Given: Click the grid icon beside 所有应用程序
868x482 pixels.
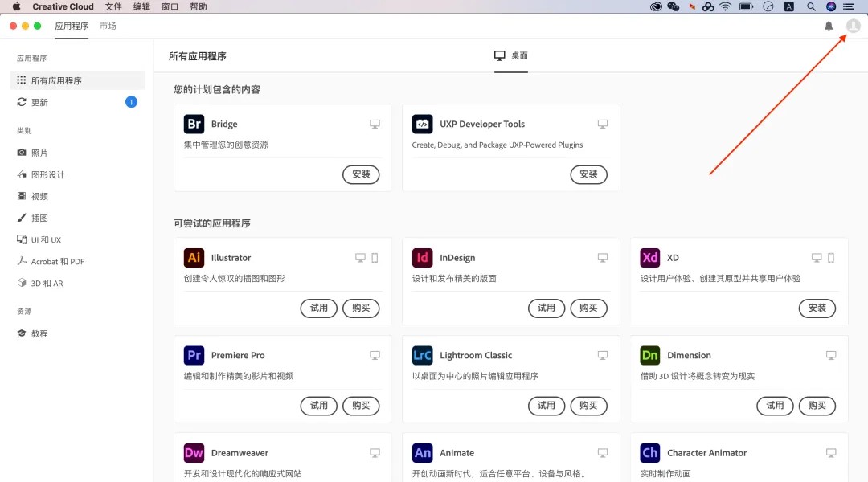Looking at the screenshot, I should coord(22,80).
